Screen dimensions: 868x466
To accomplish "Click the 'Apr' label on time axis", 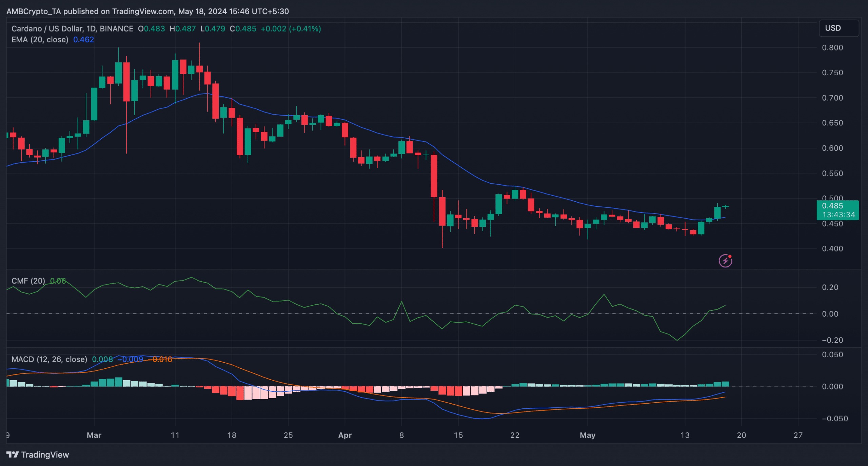I will [345, 435].
